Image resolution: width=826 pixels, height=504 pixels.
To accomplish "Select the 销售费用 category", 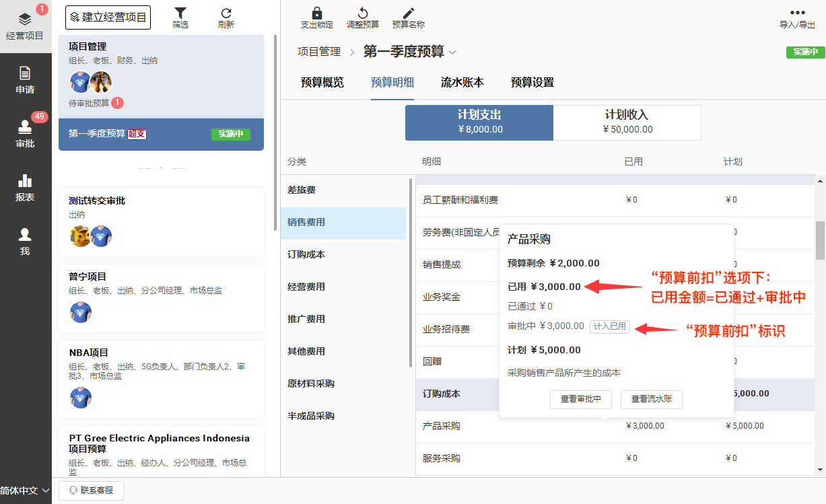I will click(x=343, y=223).
